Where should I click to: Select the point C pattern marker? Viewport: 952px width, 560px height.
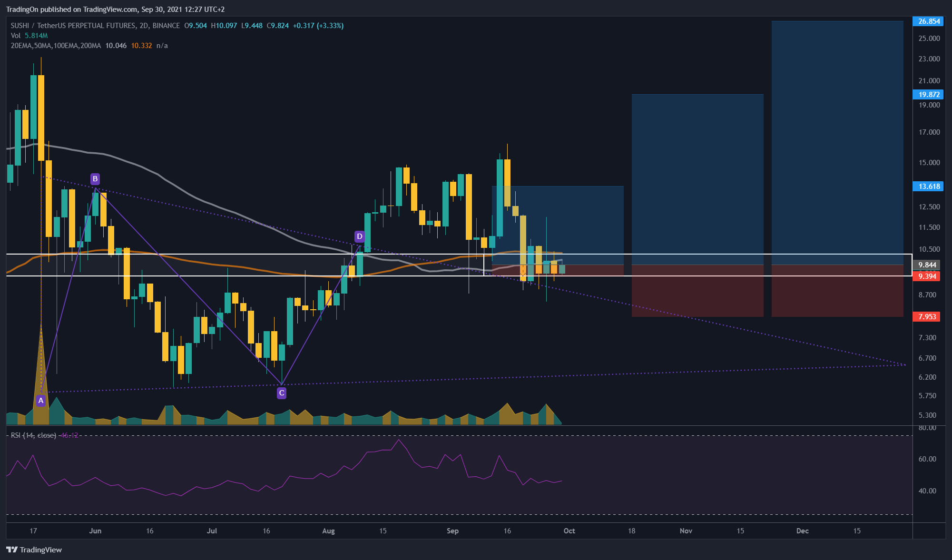click(x=282, y=393)
